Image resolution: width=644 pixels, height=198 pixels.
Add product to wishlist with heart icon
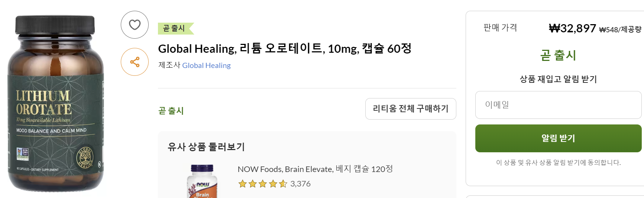point(135,25)
